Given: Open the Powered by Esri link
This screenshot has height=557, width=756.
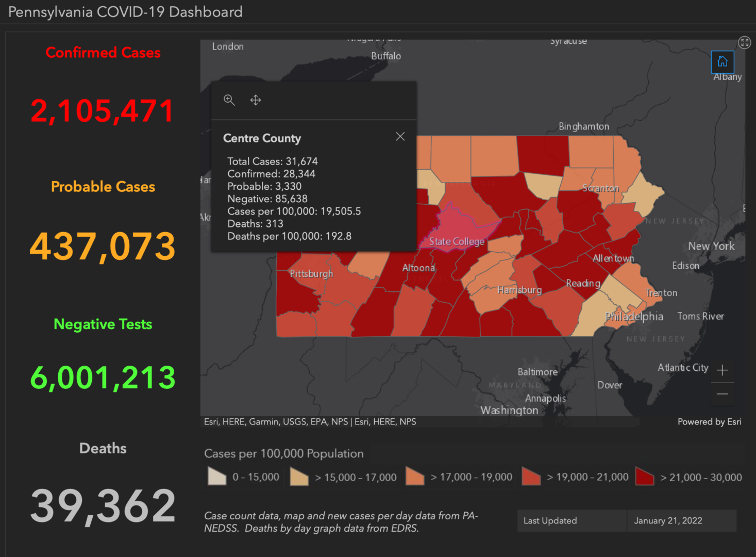Looking at the screenshot, I should pos(709,421).
